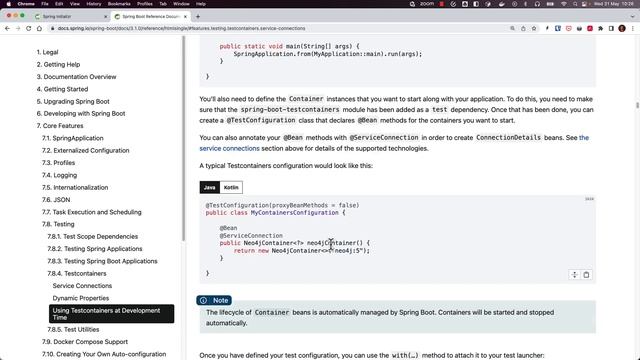Navigate to 7.3. Profiles

pyautogui.click(x=58, y=162)
